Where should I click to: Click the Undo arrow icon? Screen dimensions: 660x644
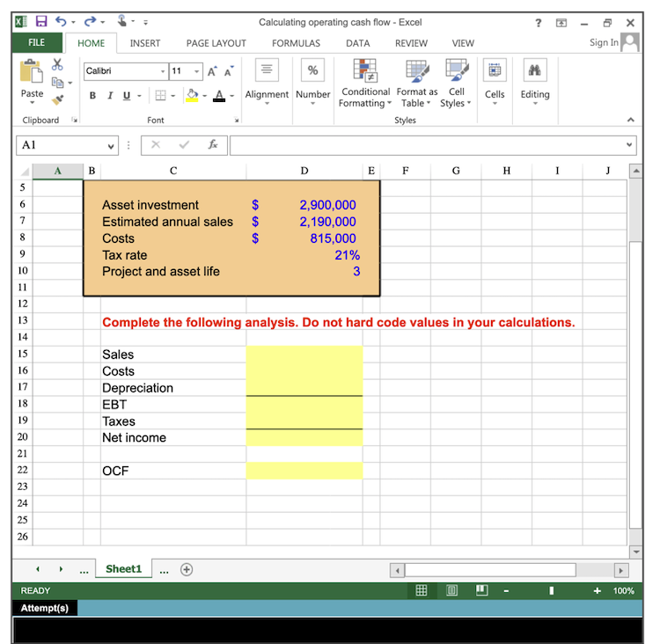pyautogui.click(x=61, y=21)
